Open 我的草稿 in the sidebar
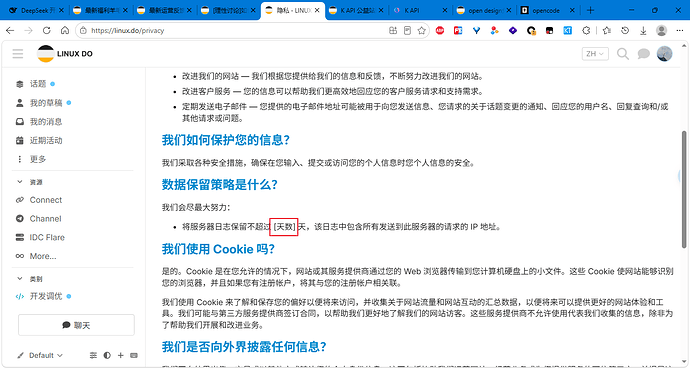690x369 pixels. pyautogui.click(x=46, y=103)
